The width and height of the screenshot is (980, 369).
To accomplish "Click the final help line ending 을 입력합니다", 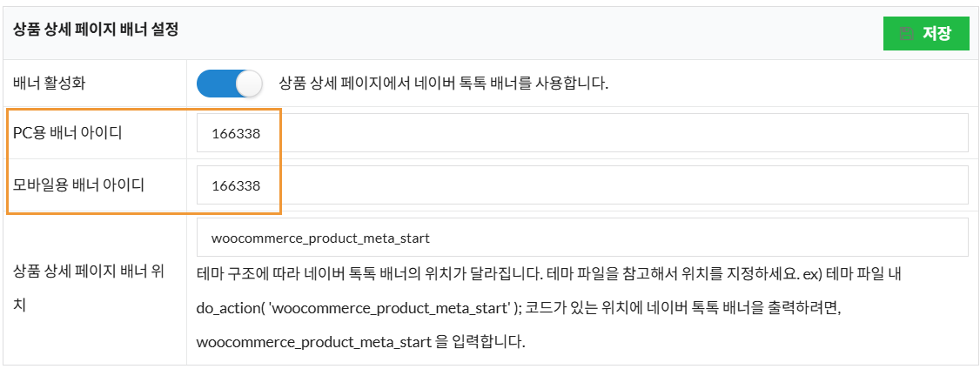I will [x=360, y=340].
